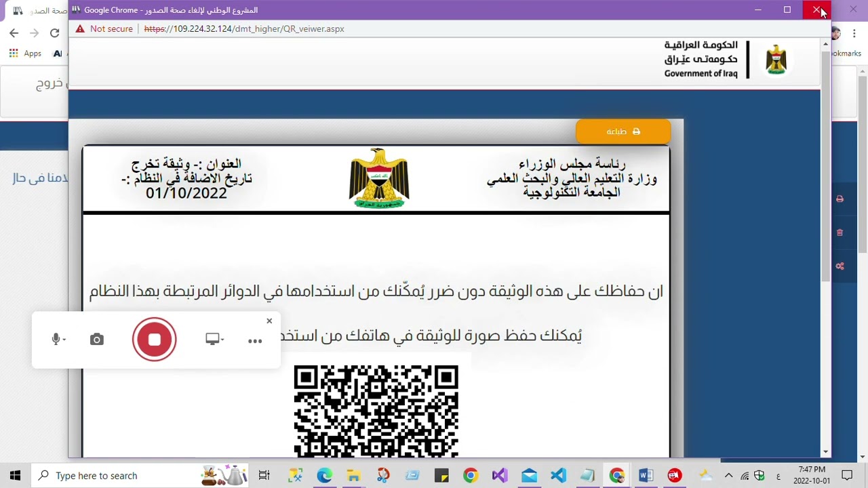This screenshot has width=868, height=488.
Task: Show hidden system tray icons
Action: [728, 475]
